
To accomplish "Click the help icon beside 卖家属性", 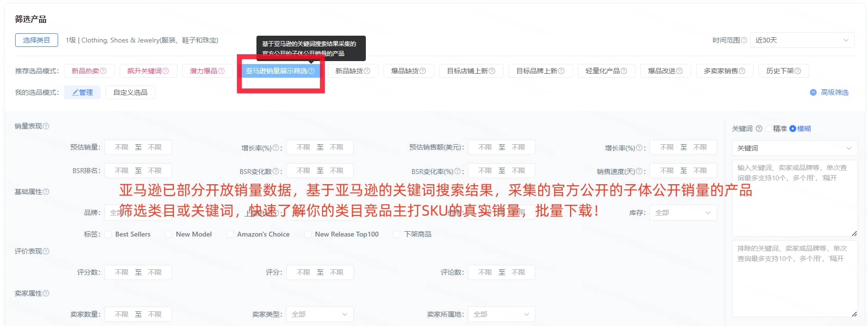I will click(x=46, y=293).
